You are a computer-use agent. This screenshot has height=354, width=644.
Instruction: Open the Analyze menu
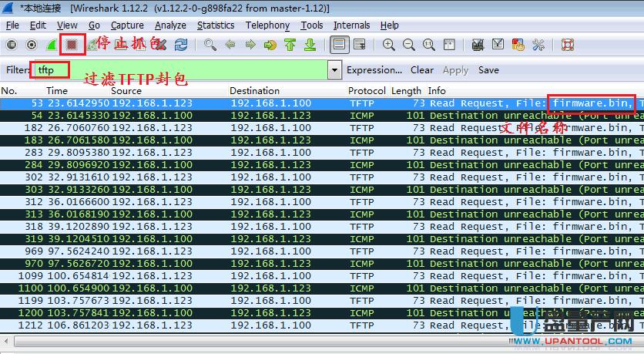pos(170,25)
